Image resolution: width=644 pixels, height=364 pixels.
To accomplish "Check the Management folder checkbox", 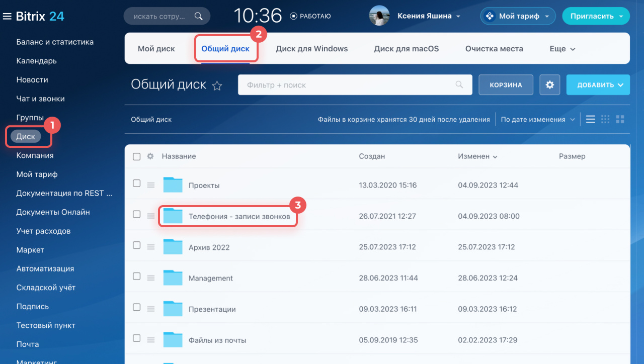I will tap(136, 276).
